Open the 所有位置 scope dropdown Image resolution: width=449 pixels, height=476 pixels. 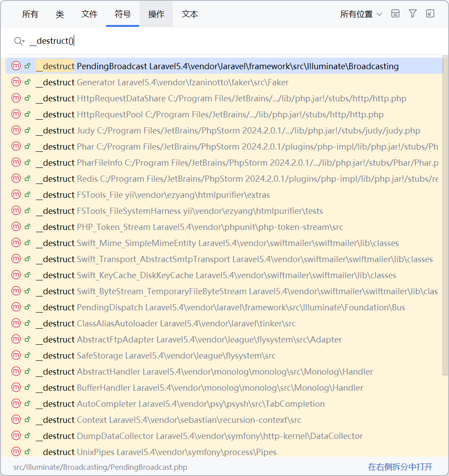[361, 14]
